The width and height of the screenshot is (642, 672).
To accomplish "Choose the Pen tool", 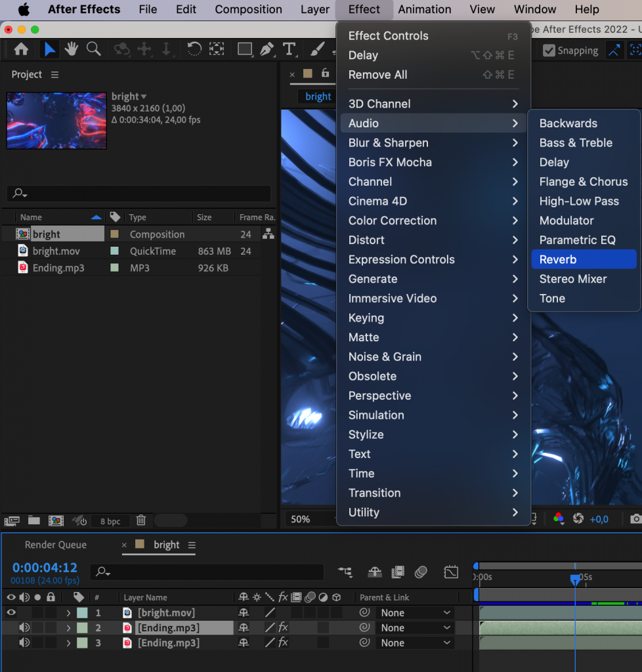I will coord(267,50).
